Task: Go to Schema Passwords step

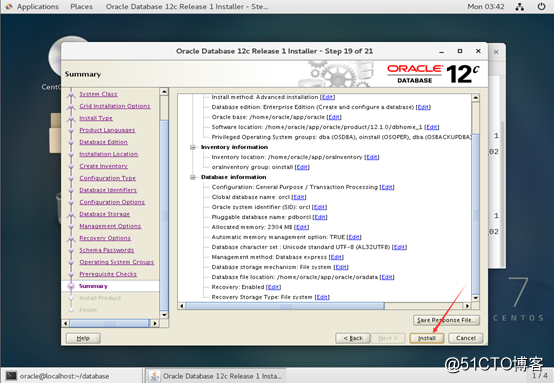Action: pos(107,250)
